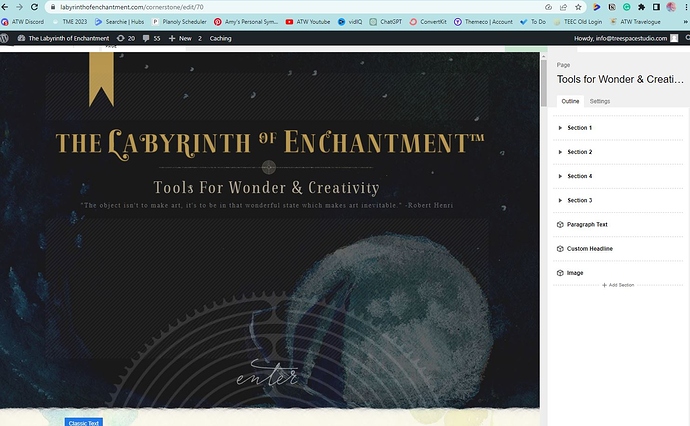
Task: Select Section 4 outline row label
Action: point(580,176)
